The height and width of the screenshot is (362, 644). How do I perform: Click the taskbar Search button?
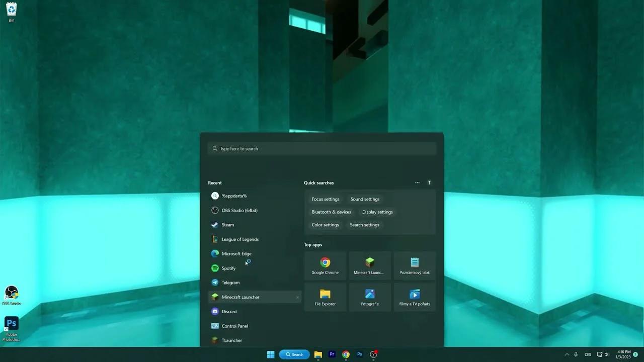(294, 354)
